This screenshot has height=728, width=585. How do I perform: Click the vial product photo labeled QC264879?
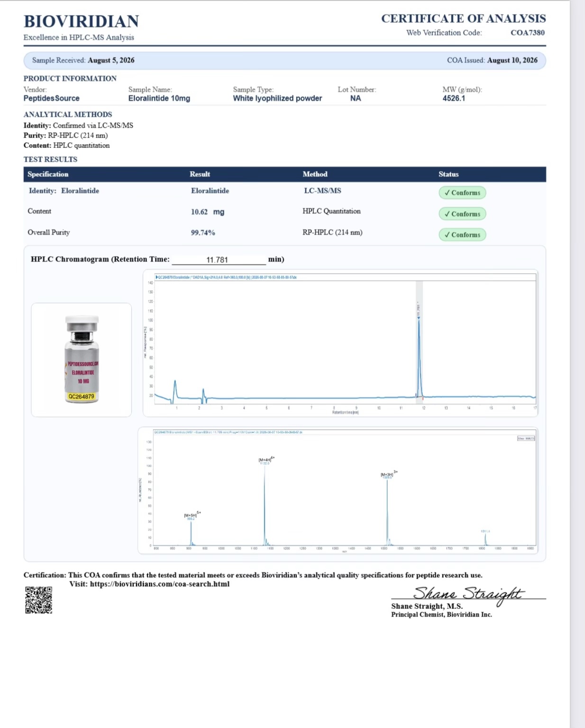(x=82, y=359)
